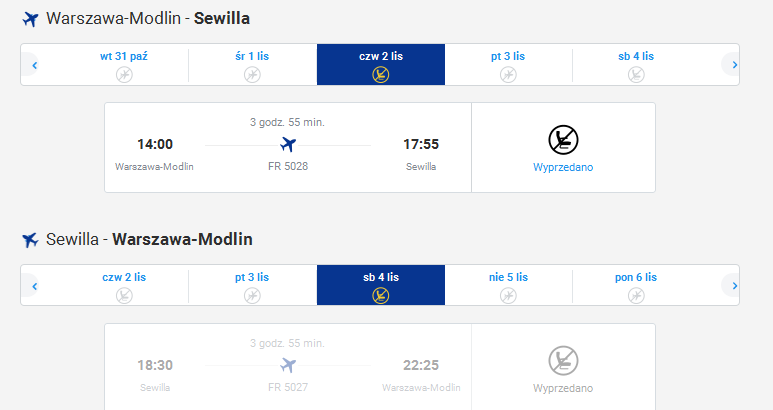The image size is (773, 410).
Task: Click the blue Wyprzedano link for the outbound flight
Action: click(563, 167)
